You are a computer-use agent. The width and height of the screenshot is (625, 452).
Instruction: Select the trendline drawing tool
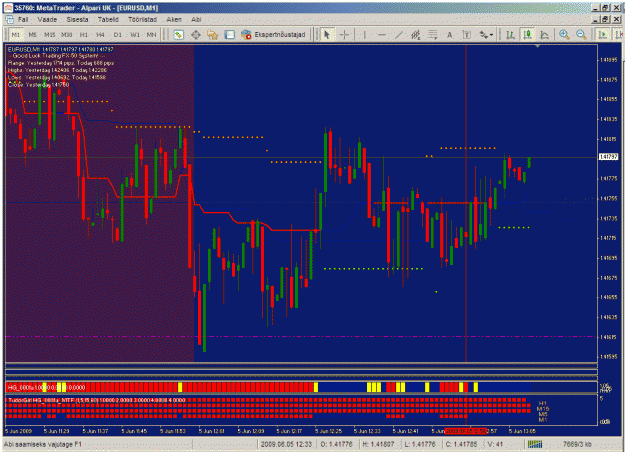(399, 35)
